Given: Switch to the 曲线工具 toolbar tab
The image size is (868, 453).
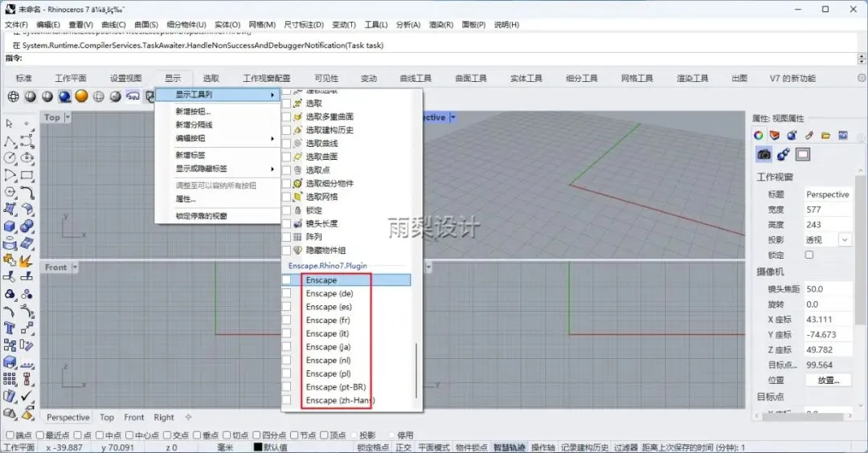Looking at the screenshot, I should [416, 78].
